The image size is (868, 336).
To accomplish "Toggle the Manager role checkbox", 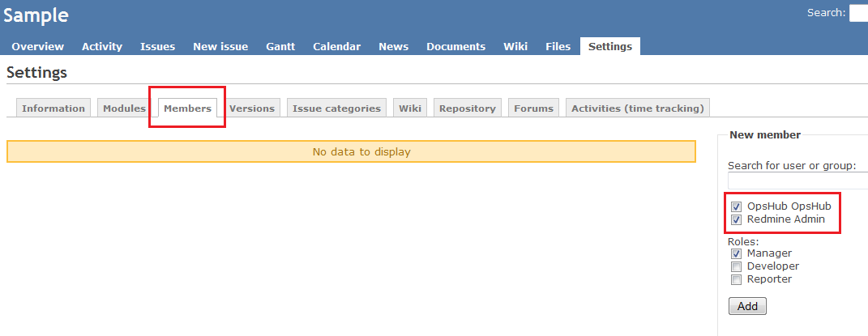I will [736, 253].
